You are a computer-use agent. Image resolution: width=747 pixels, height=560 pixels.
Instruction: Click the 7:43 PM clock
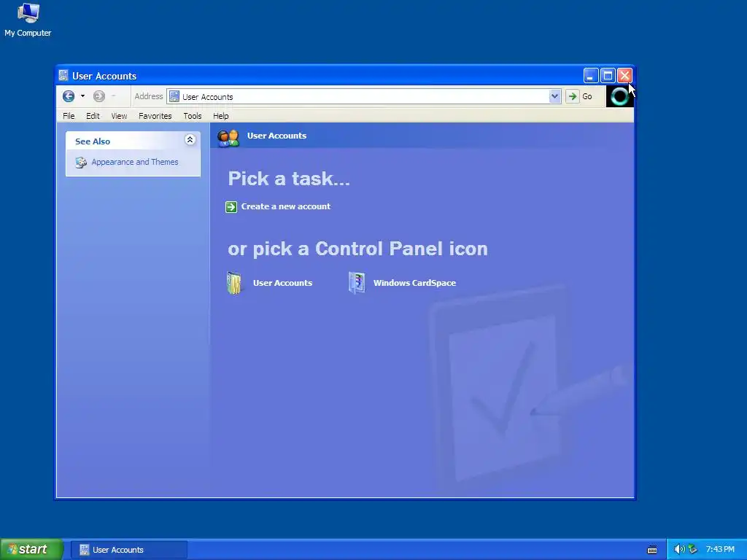click(x=720, y=550)
